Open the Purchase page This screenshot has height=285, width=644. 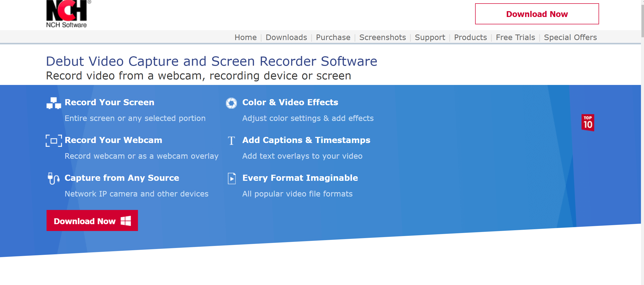(x=333, y=38)
